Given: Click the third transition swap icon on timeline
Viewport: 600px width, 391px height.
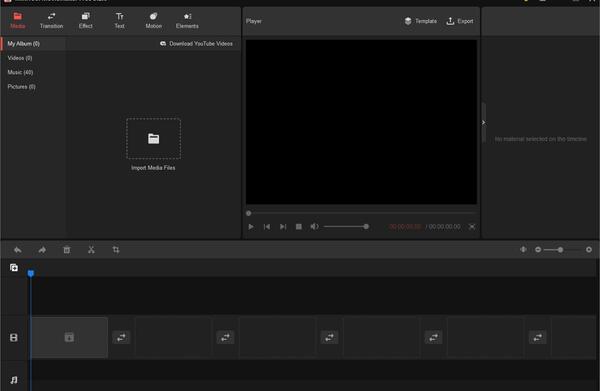Looking at the screenshot, I should pos(329,337).
